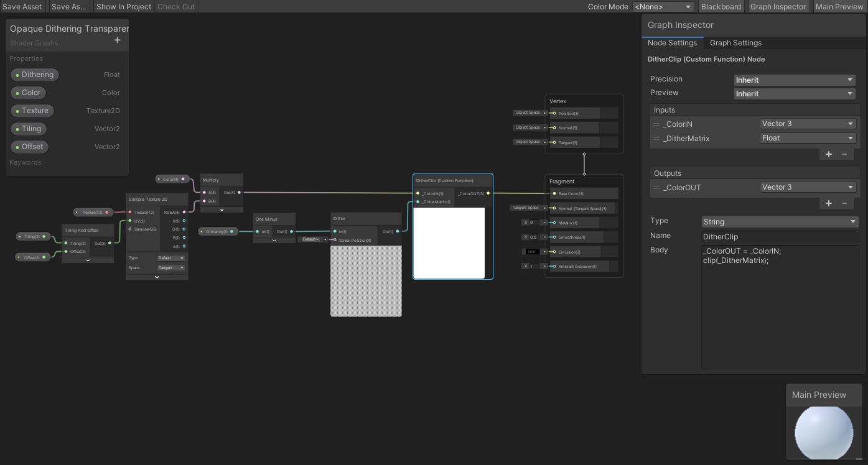Click the minus icon under the Inputs list
Viewport: 868px width, 465px height.
(844, 154)
